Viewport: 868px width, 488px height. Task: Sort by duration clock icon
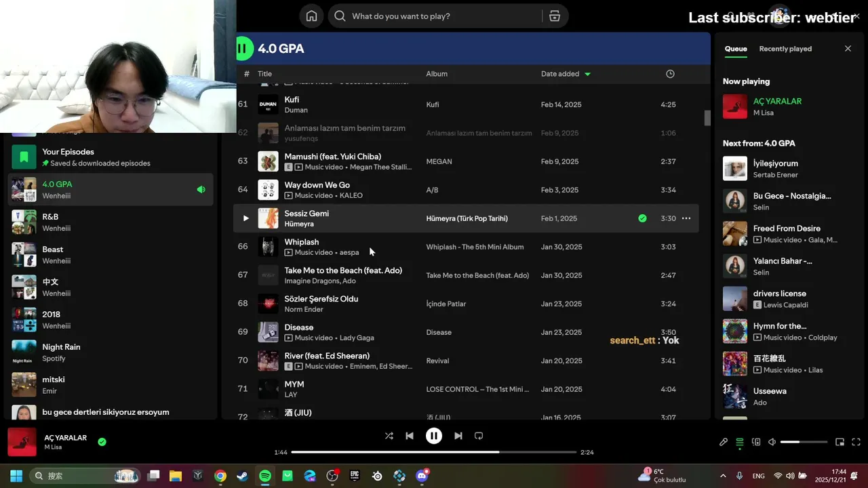[670, 74]
